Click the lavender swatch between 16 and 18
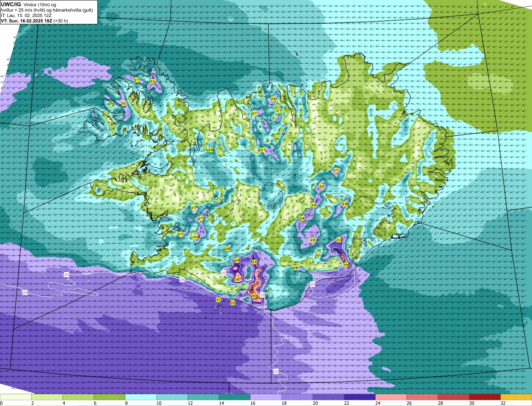The height and width of the screenshot is (406, 532). (x=266, y=397)
